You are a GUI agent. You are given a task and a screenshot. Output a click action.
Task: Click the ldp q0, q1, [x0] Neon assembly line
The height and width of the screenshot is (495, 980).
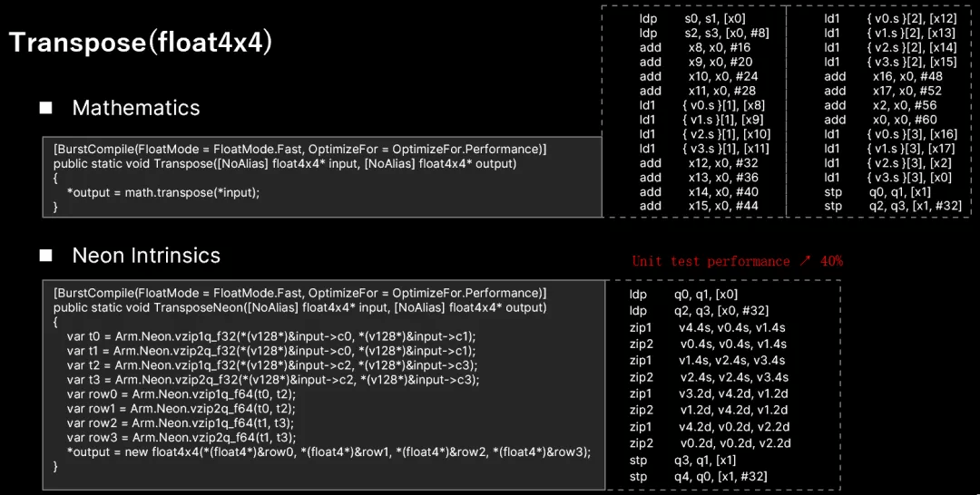(684, 294)
